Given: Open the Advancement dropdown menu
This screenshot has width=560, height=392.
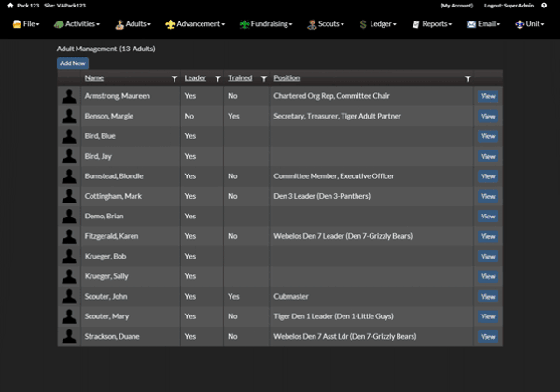Looking at the screenshot, I should (x=195, y=24).
